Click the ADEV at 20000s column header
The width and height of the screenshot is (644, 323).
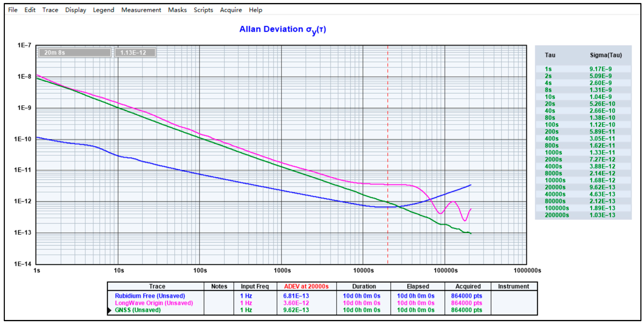point(306,286)
